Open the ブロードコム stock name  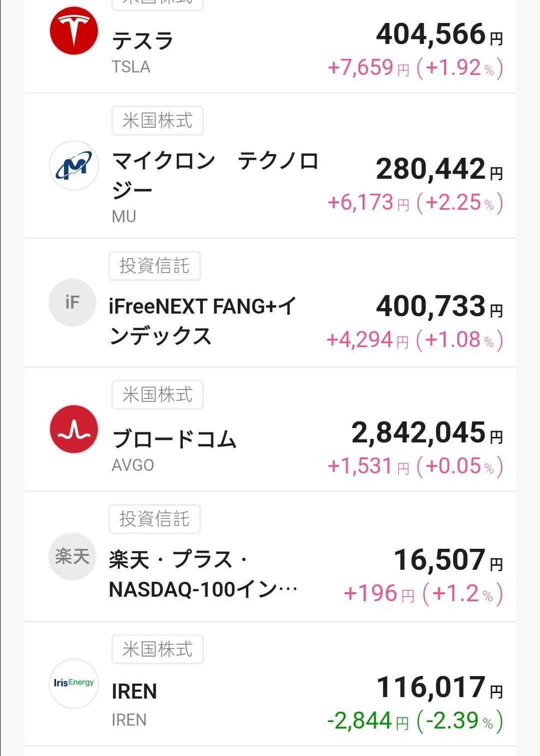(x=174, y=439)
